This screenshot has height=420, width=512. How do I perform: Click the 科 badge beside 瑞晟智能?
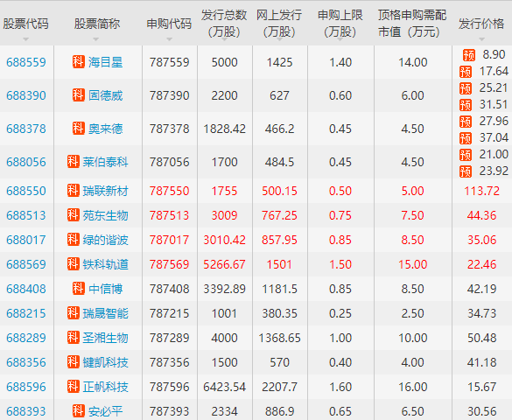click(74, 312)
